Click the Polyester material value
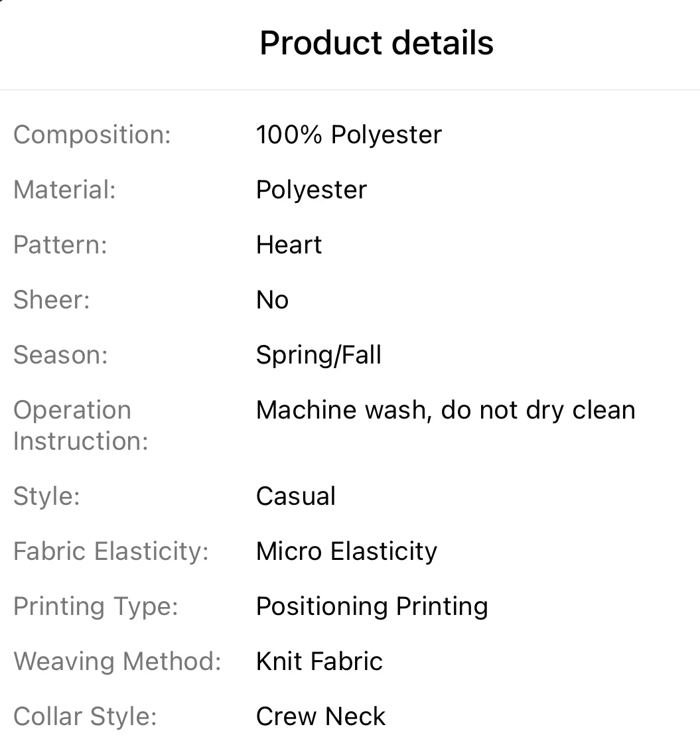This screenshot has height=747, width=700. pos(311,190)
